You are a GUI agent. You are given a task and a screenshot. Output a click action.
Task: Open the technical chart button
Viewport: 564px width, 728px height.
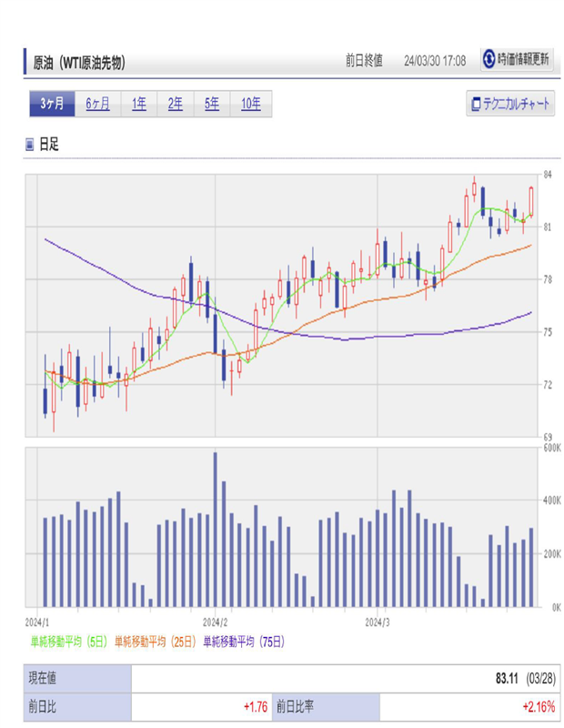(510, 104)
